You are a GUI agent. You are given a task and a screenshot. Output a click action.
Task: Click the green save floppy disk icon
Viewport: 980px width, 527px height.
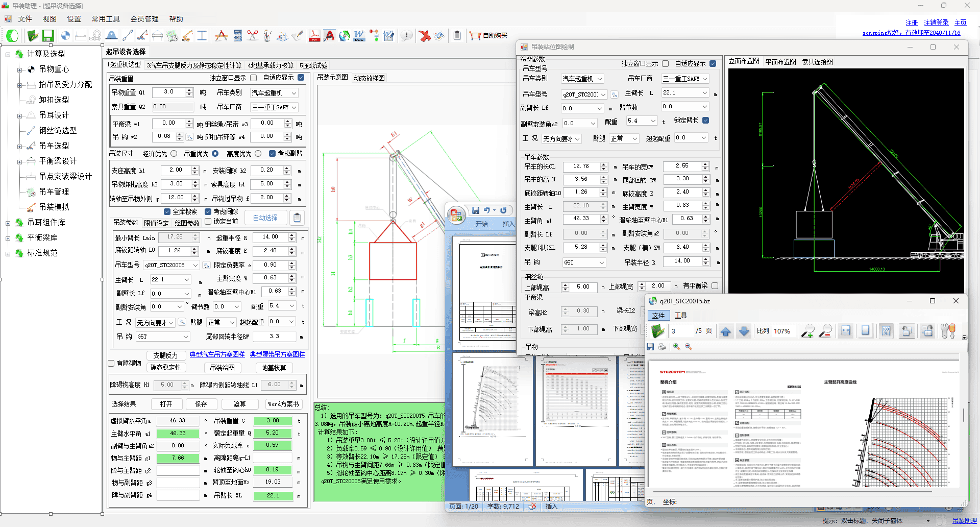48,36
